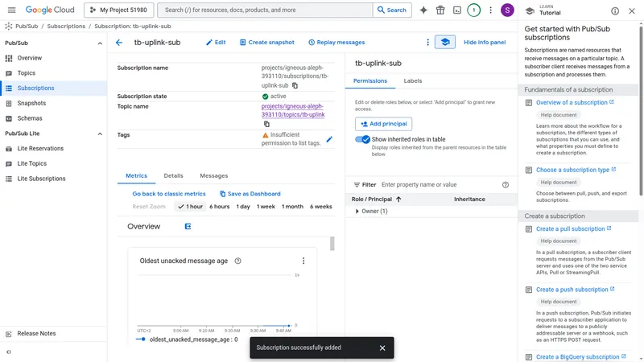The width and height of the screenshot is (644, 362).
Task: Collapse the Pub/Sub navigation section
Action: pos(100,43)
